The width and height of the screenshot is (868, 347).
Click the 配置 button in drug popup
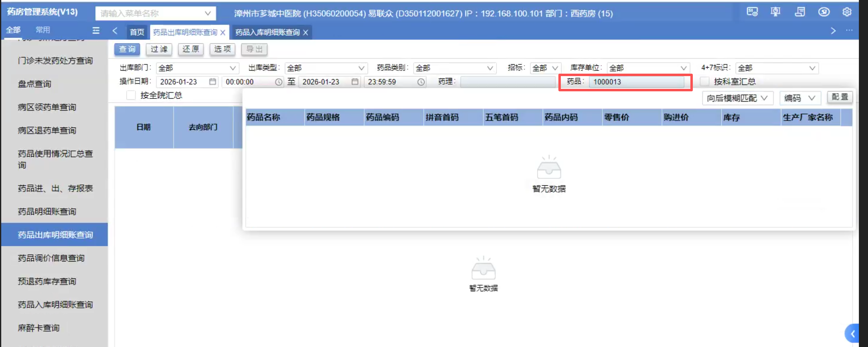click(x=839, y=97)
